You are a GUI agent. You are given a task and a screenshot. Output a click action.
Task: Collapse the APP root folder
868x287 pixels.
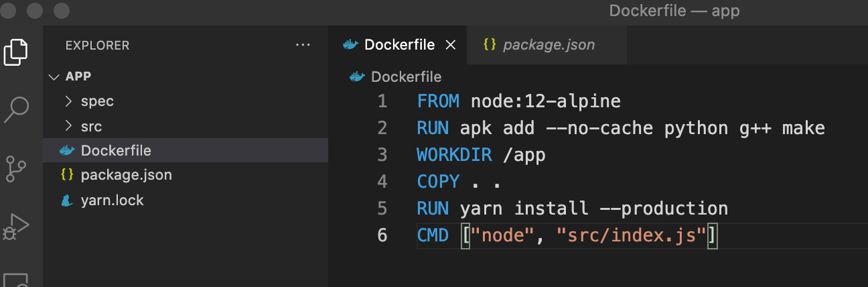[x=54, y=76]
